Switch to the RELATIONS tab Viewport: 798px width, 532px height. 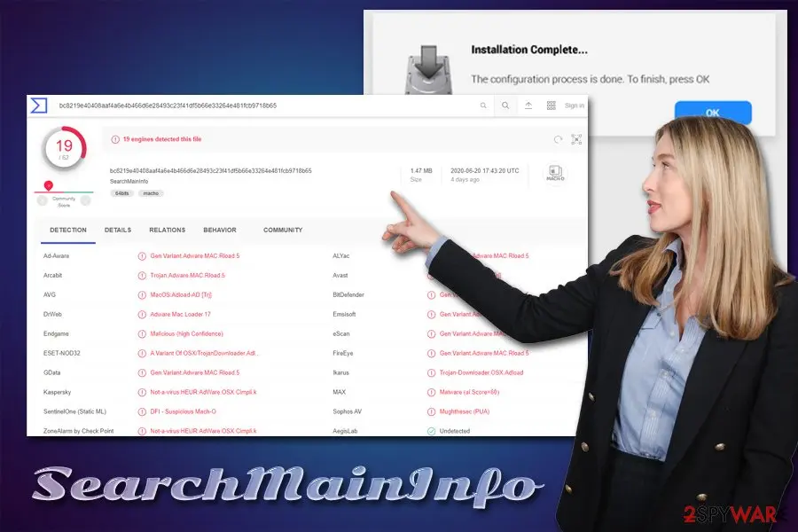point(167,231)
